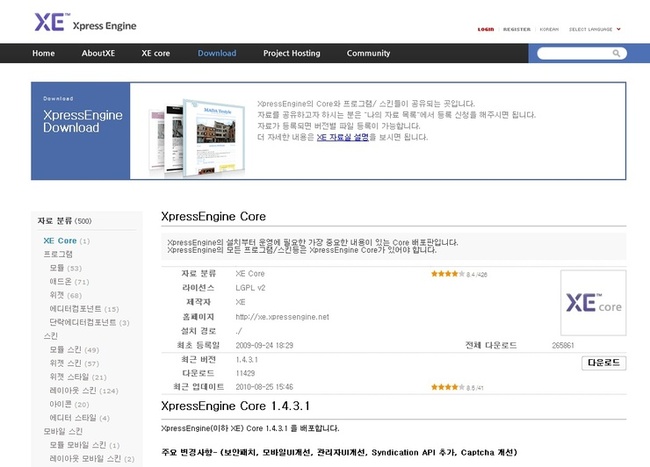Click the website preview screenshots in banner

click(x=197, y=137)
